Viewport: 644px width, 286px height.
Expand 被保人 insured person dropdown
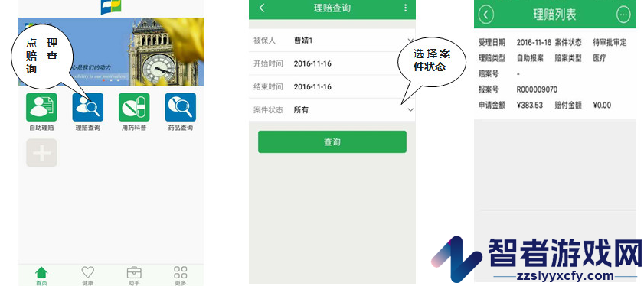(410, 41)
